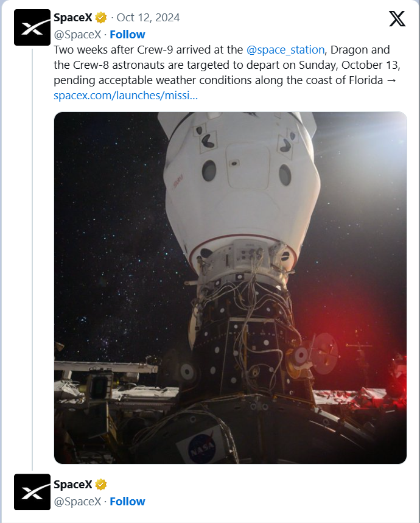This screenshot has width=420, height=523.
Task: Click the SpaceX avatar on the bottom tweet
Action: (x=32, y=492)
